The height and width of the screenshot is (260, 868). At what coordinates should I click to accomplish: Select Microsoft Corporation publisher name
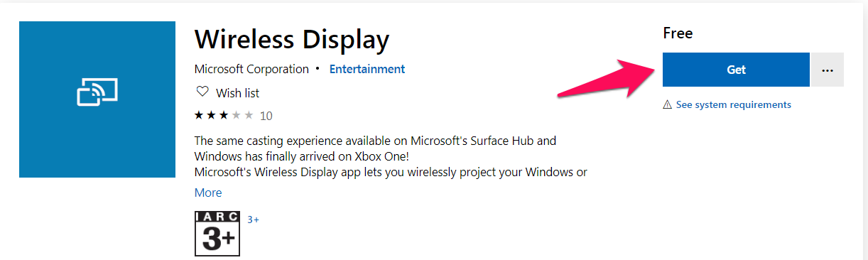(251, 69)
